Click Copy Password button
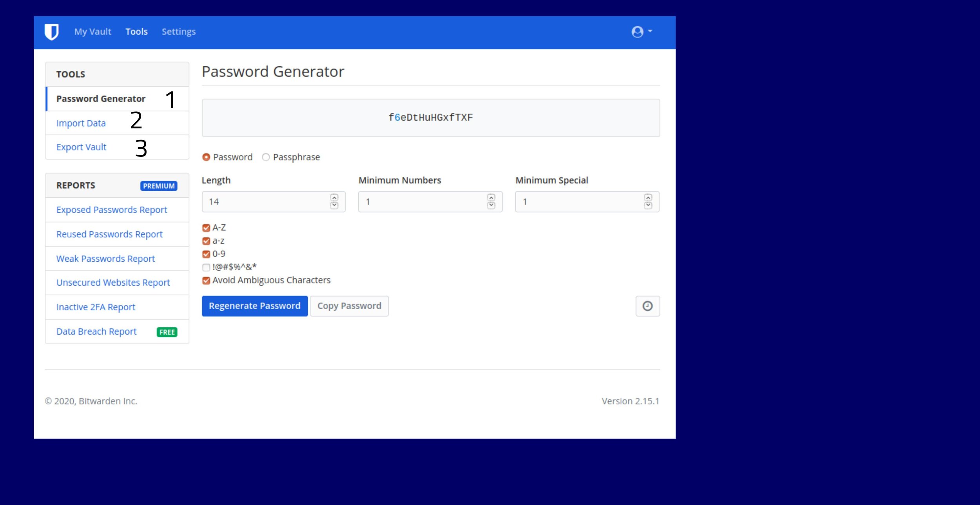 pyautogui.click(x=349, y=306)
